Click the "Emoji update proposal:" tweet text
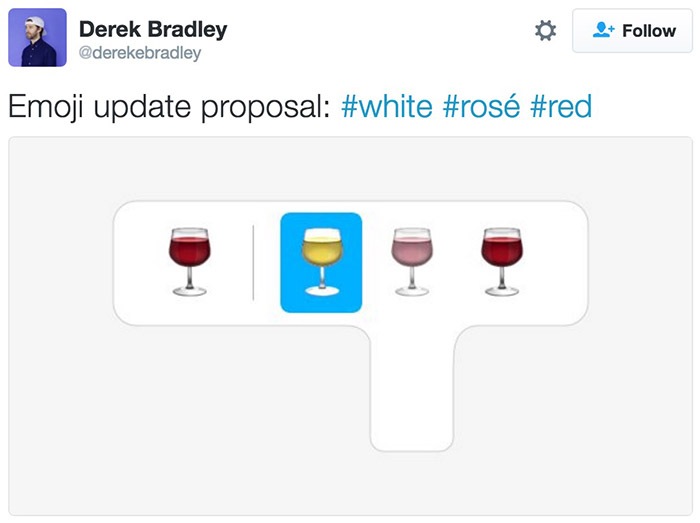 click(x=168, y=106)
